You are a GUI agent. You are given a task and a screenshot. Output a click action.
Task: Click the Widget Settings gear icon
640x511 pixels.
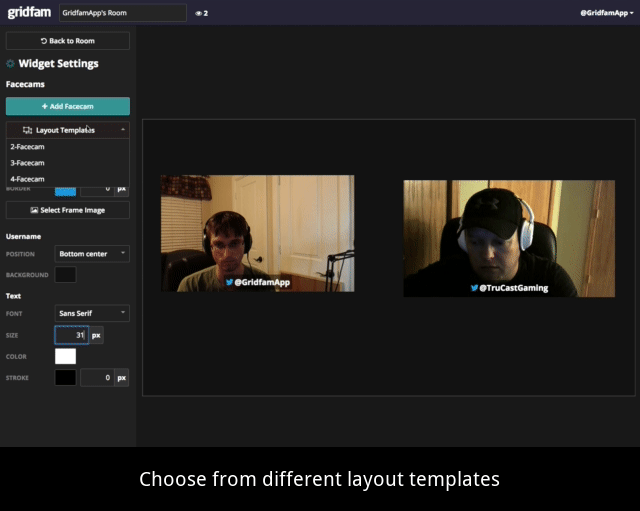click(11, 64)
